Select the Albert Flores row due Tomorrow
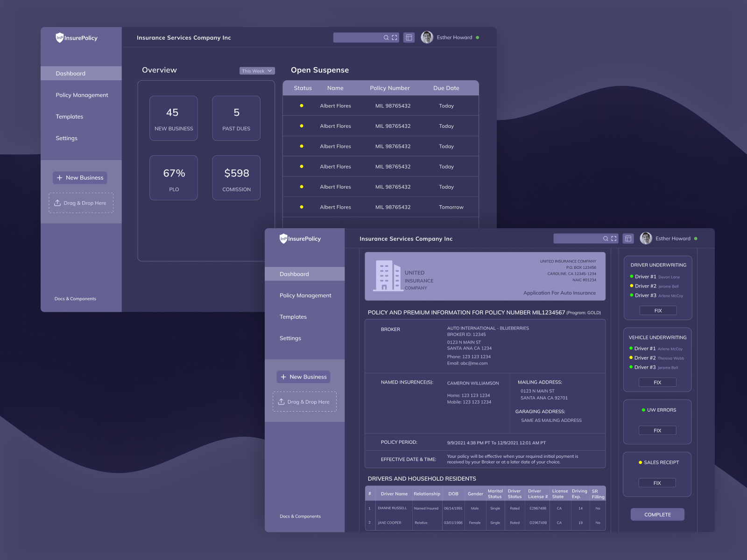Screen dimensions: 747x560 coord(381,207)
